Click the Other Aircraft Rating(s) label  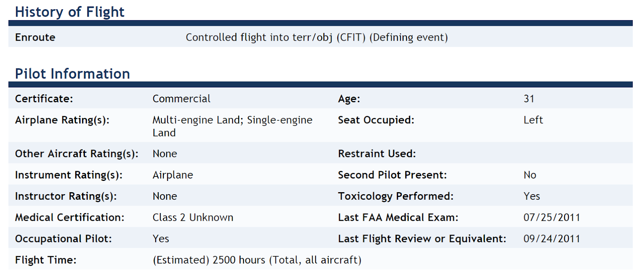pos(76,154)
